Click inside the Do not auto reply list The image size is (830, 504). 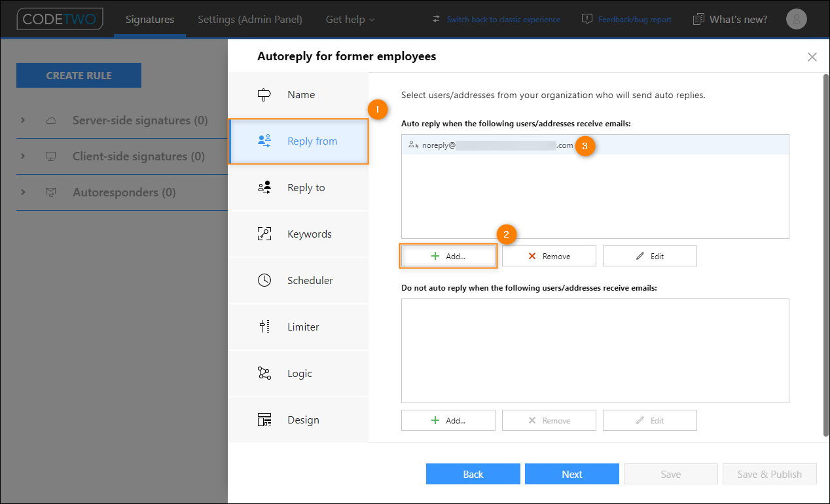[595, 351]
